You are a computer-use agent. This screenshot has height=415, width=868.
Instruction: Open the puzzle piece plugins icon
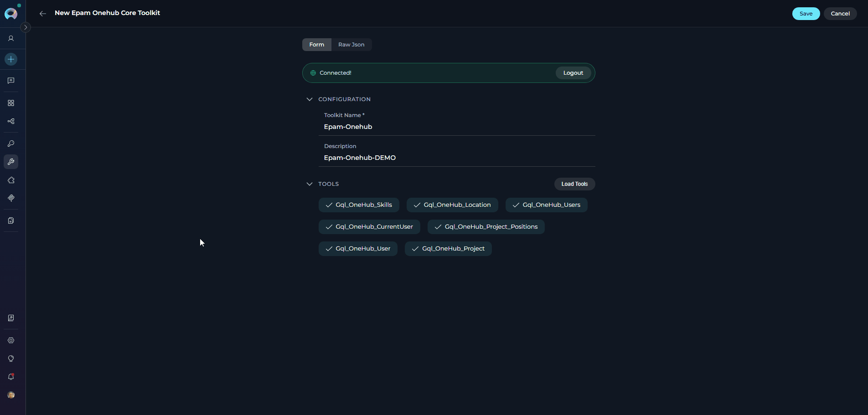11,180
